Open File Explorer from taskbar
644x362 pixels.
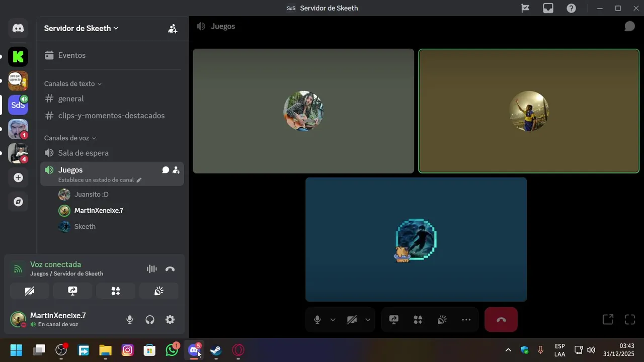[x=105, y=350]
